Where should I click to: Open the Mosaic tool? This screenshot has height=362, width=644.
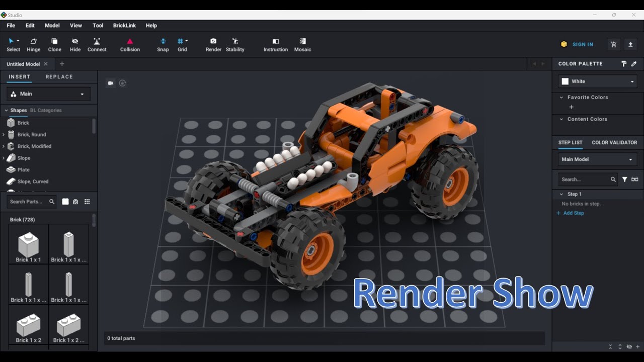(x=302, y=45)
